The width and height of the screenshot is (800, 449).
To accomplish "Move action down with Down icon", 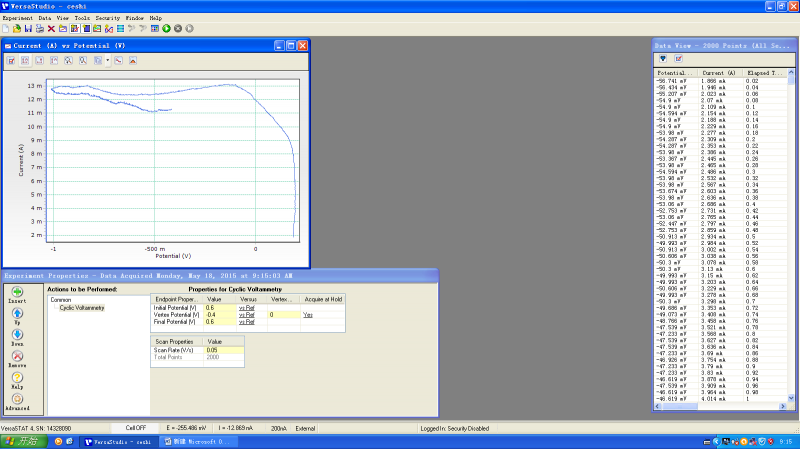I will [18, 332].
